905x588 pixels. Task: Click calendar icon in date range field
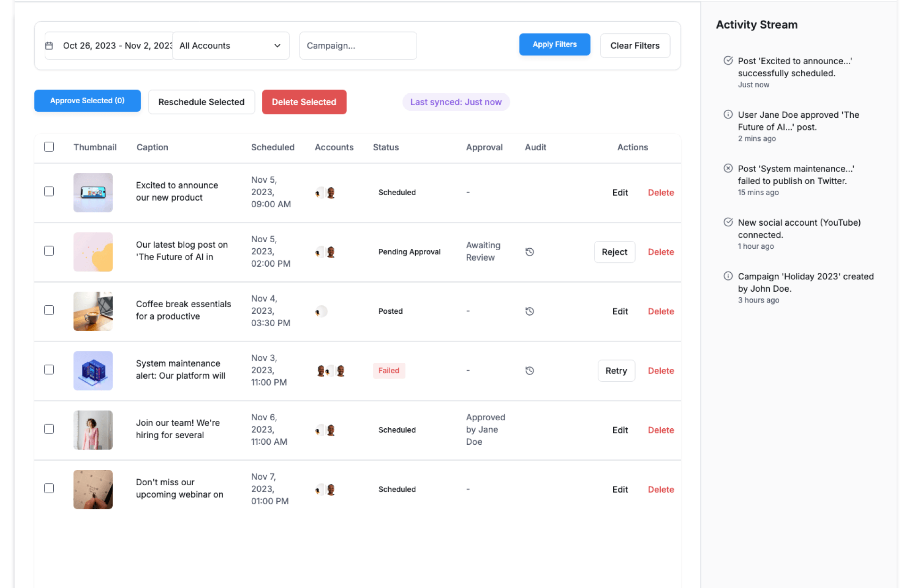pyautogui.click(x=49, y=46)
